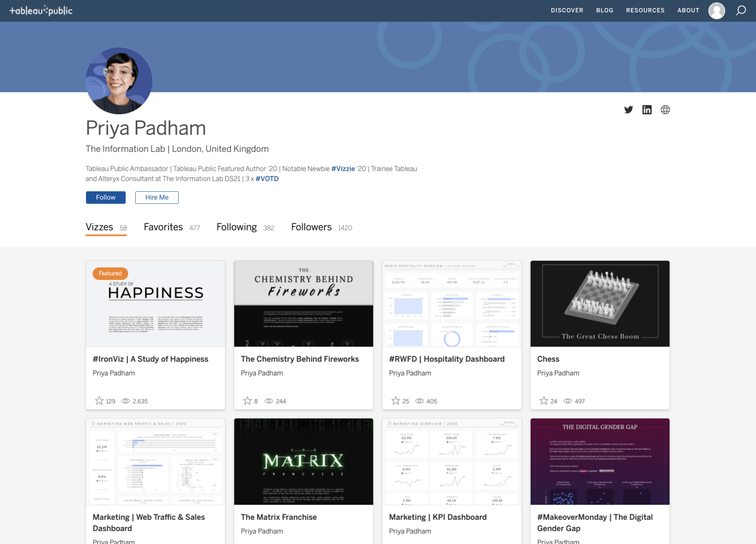Open The Matrix Franchise thumbnail
Image resolution: width=756 pixels, height=544 pixels.
[304, 461]
